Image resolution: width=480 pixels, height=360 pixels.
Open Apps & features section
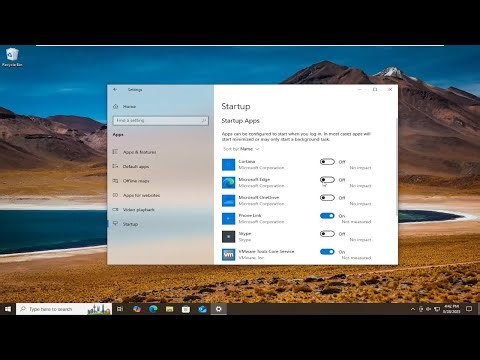pos(140,152)
